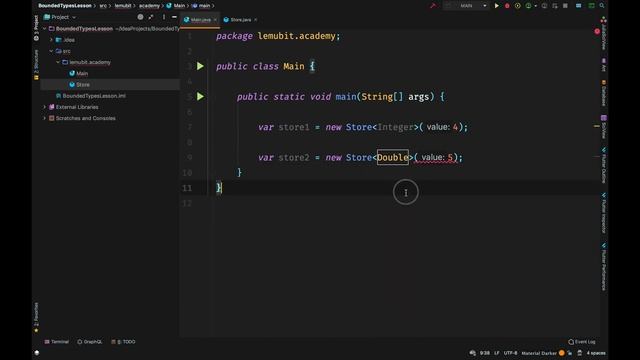Close the Store.java tab
Viewport: 640px width, 360px height.
256,20
